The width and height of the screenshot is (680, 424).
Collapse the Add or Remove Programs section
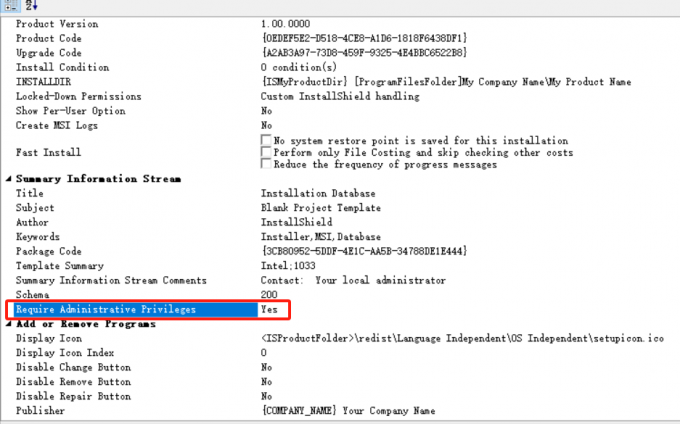(9, 325)
